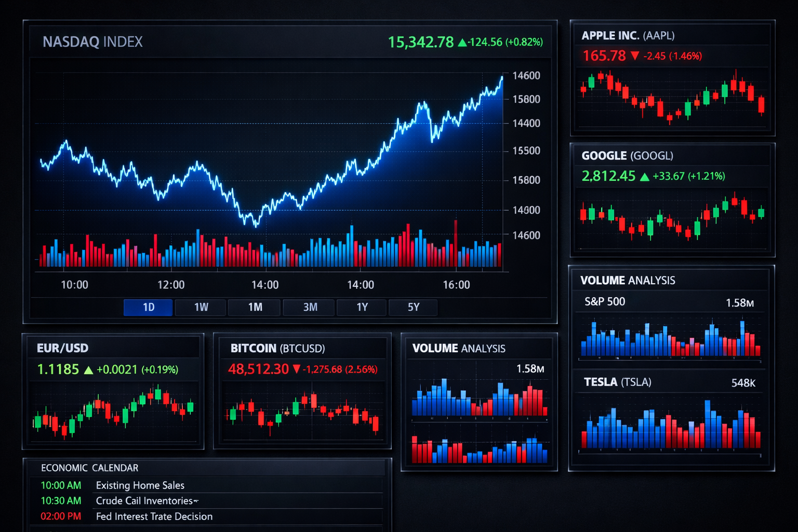Viewport: 798px width, 532px height.
Task: Switch to the 1Y timeframe
Action: click(362, 307)
